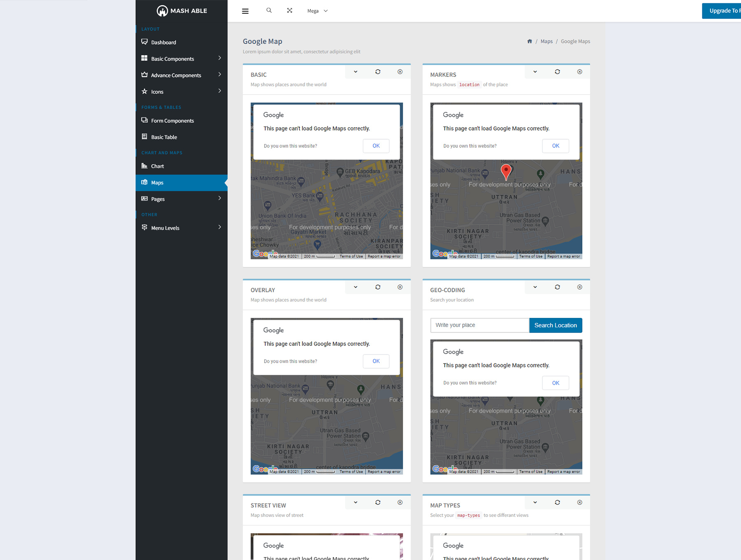Minimize the Markers card using chevron
This screenshot has width=741, height=560.
pyautogui.click(x=535, y=72)
